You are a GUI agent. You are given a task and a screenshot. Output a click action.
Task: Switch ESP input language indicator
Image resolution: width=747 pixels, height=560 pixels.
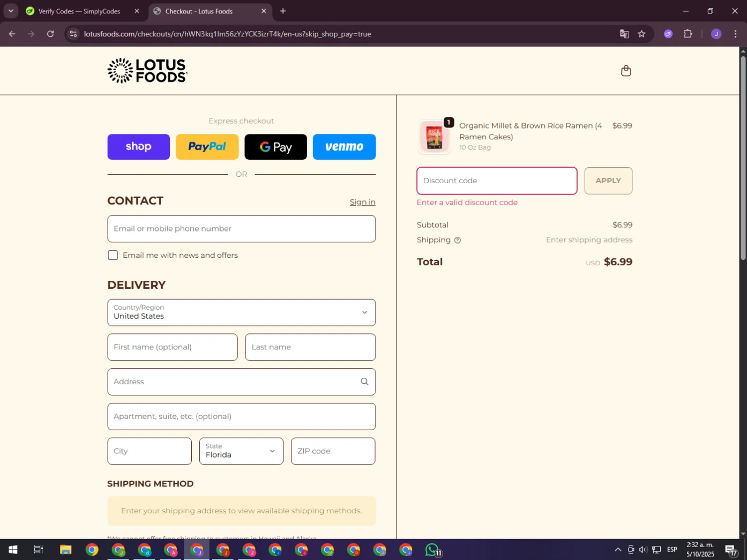672,550
